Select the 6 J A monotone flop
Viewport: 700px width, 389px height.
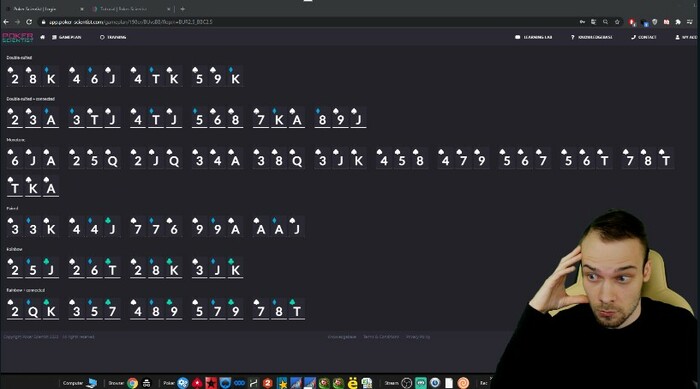pos(33,159)
